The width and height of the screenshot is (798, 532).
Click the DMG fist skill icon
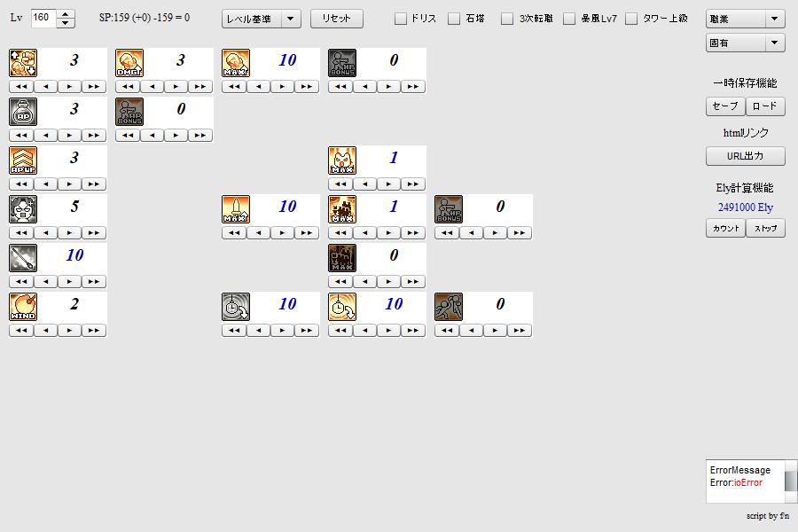coord(129,63)
